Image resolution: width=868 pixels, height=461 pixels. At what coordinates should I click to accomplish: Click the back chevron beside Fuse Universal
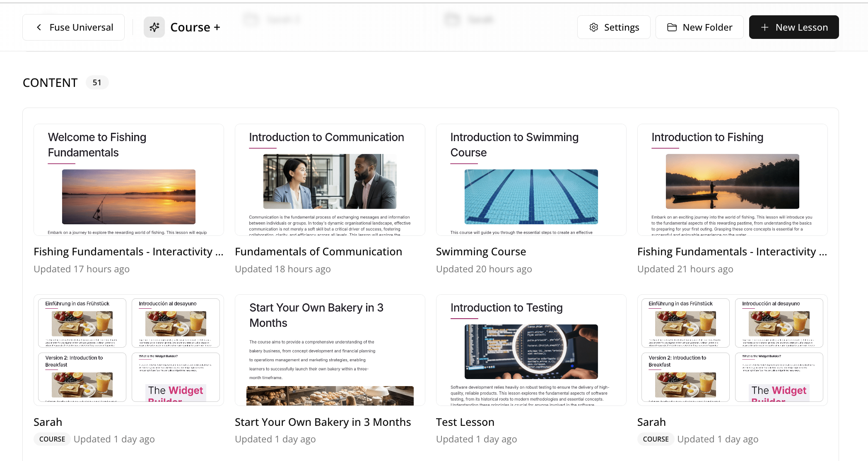click(39, 27)
